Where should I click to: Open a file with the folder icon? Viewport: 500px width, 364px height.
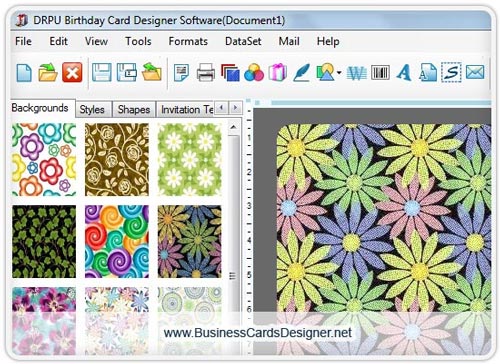(x=48, y=72)
